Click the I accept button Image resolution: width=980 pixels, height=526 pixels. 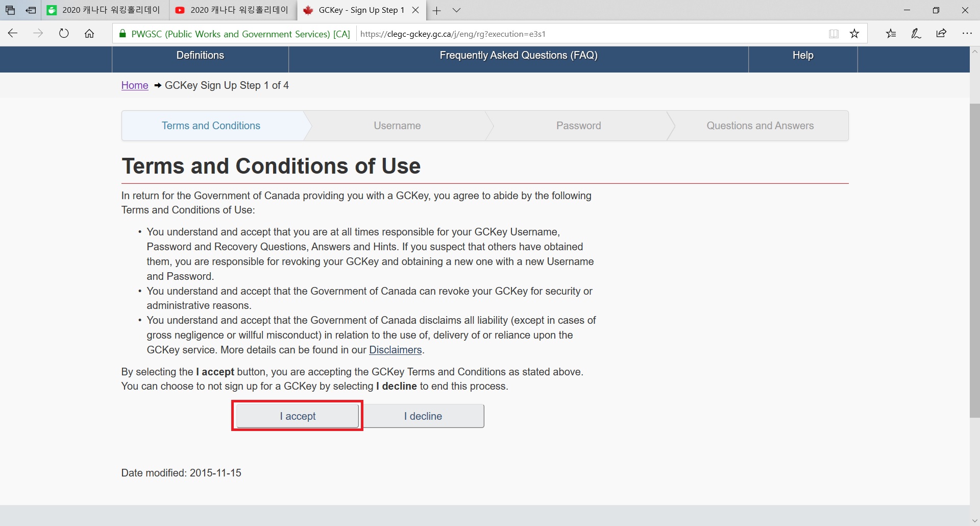click(298, 416)
